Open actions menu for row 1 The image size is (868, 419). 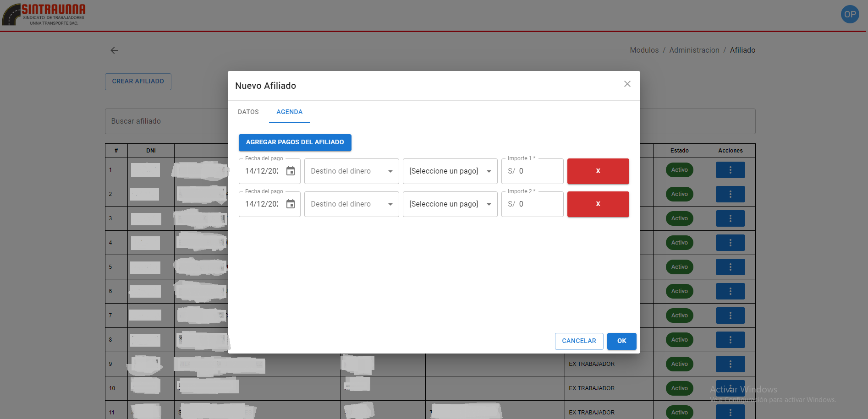tap(730, 170)
